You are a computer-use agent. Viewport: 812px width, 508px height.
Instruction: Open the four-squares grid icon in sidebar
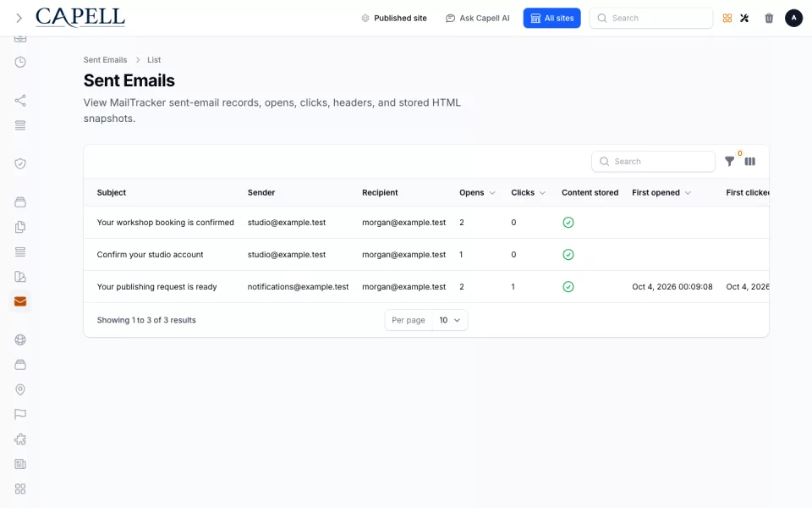click(x=20, y=489)
